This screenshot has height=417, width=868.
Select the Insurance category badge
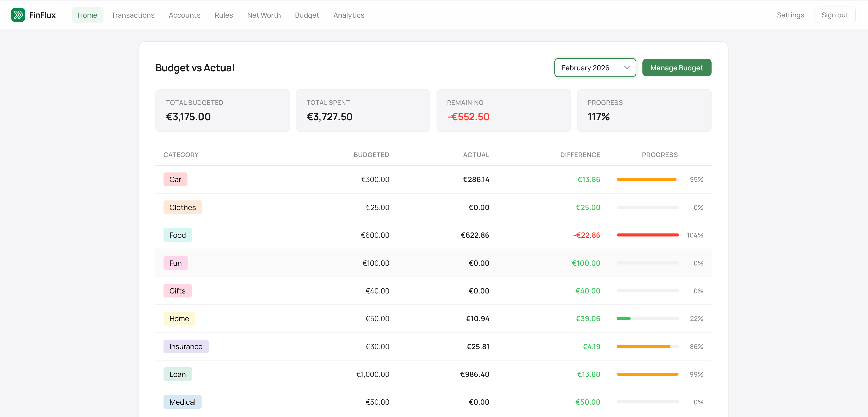pyautogui.click(x=186, y=346)
